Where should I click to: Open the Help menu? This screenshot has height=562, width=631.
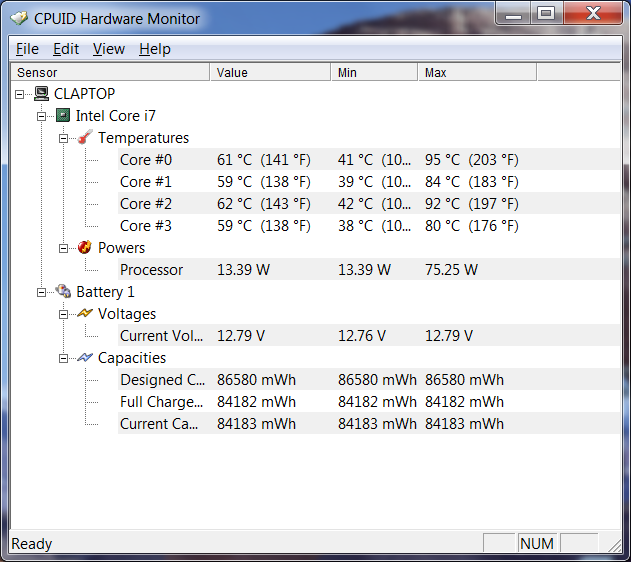155,49
